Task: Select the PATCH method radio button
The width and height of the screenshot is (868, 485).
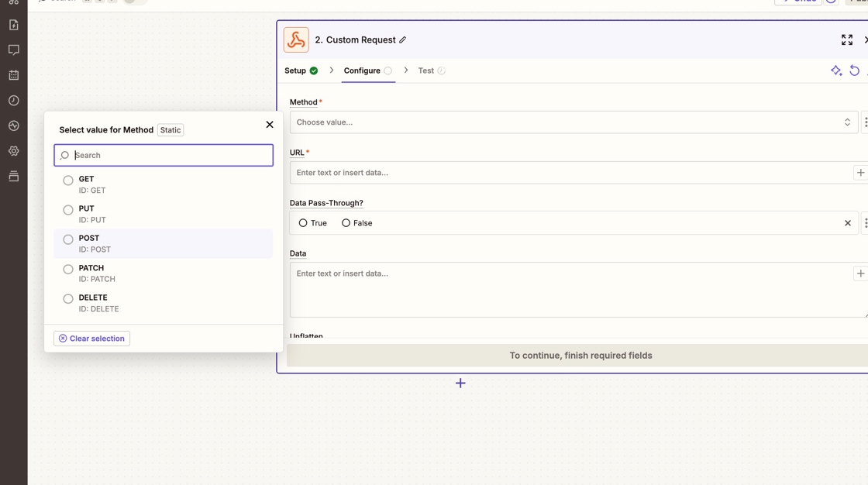Action: pos(68,269)
